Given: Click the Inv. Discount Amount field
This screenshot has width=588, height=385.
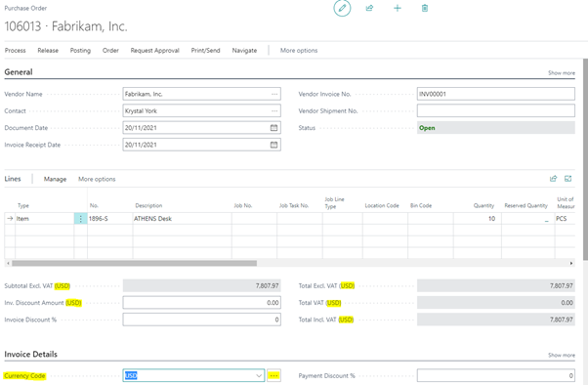Looking at the screenshot, I should pos(202,303).
